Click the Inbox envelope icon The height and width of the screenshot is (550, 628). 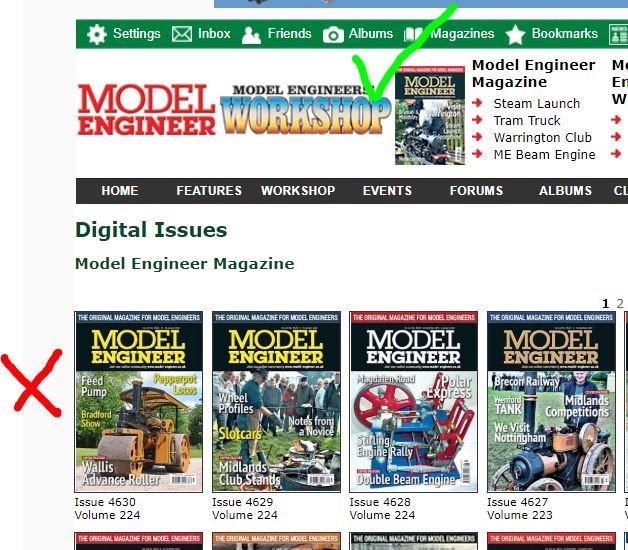tap(182, 34)
